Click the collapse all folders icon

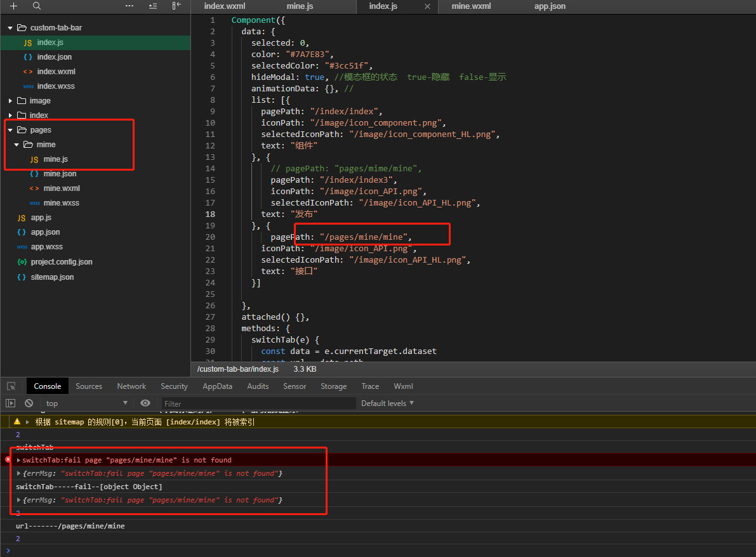(x=153, y=6)
